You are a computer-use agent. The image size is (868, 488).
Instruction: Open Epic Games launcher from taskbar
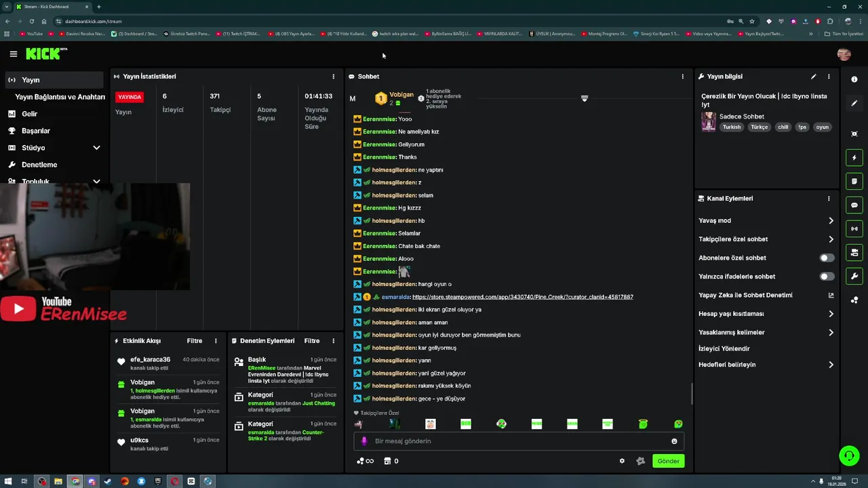pyautogui.click(x=157, y=481)
